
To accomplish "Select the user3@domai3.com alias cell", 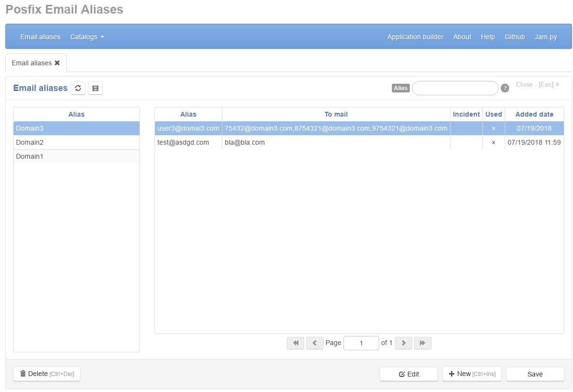I will 188,128.
